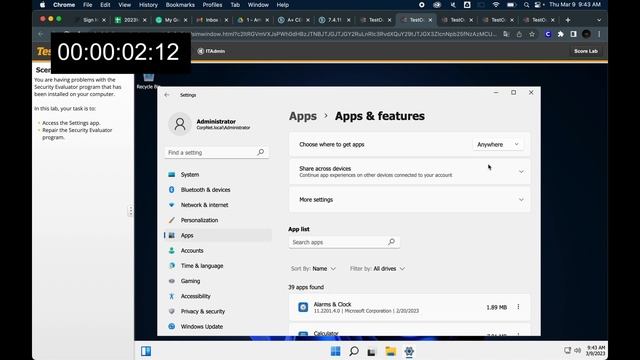Viewport: 640px width, 360px height.
Task: Click the Accounts person icon
Action: (172, 251)
